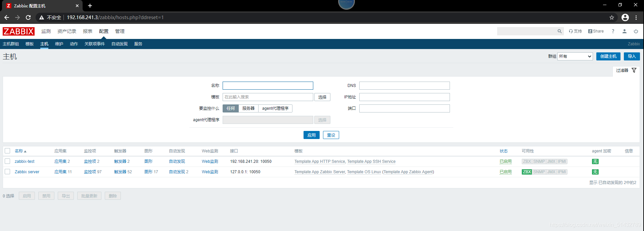Click the 无 encryption badge of zabbix-test
The image size is (644, 231).
(x=595, y=161)
